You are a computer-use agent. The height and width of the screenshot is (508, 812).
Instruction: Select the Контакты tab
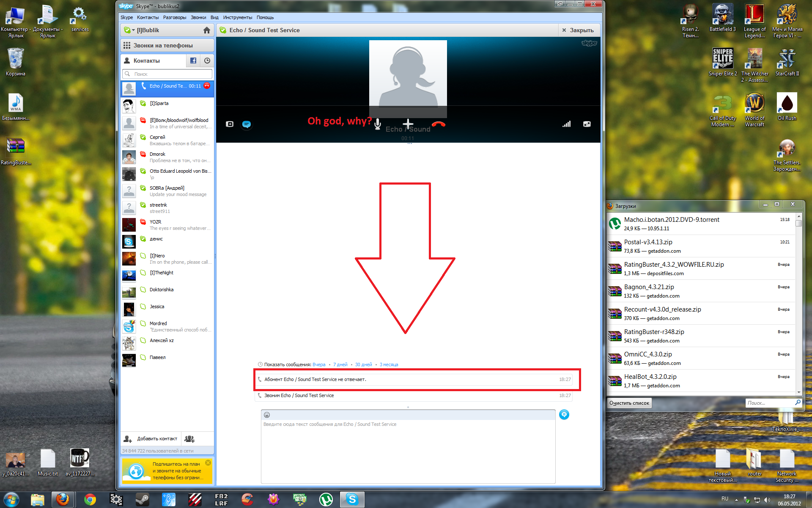point(153,61)
